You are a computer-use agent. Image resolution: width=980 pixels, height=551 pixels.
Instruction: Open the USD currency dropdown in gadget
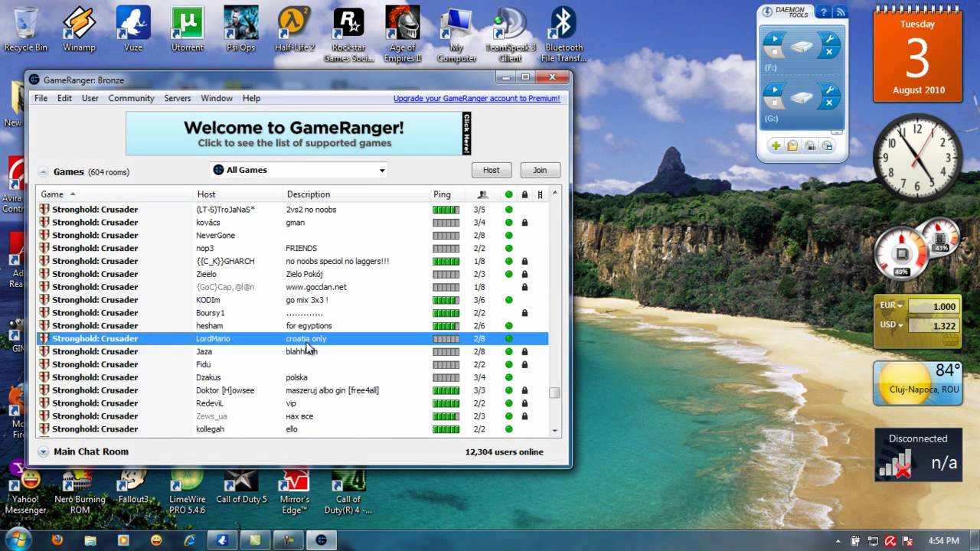coord(891,324)
